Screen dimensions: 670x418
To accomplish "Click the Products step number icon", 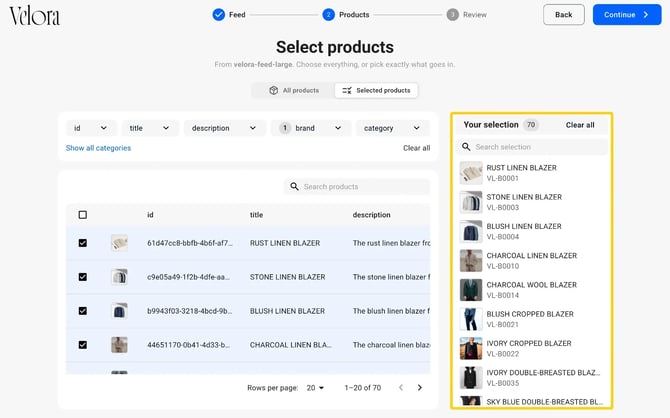I will [328, 15].
